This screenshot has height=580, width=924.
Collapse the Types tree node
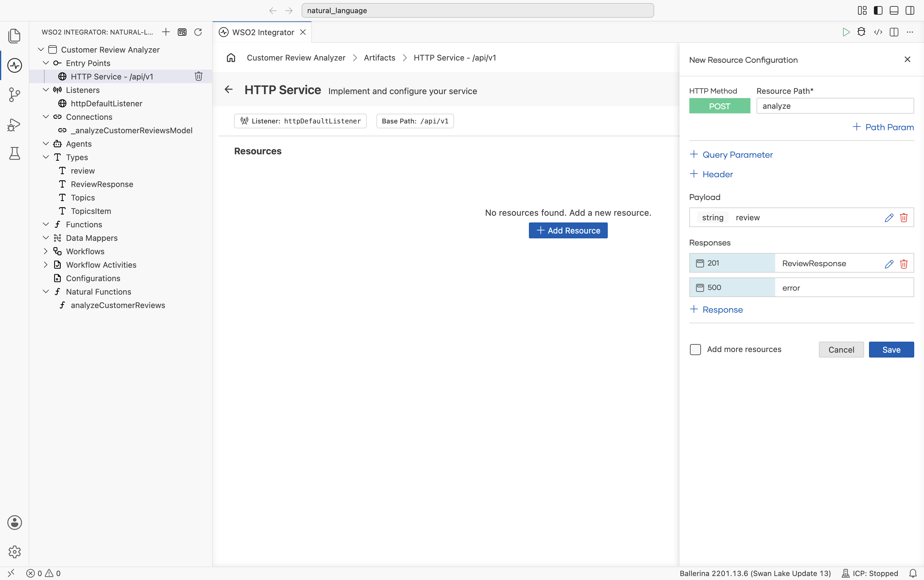point(46,157)
